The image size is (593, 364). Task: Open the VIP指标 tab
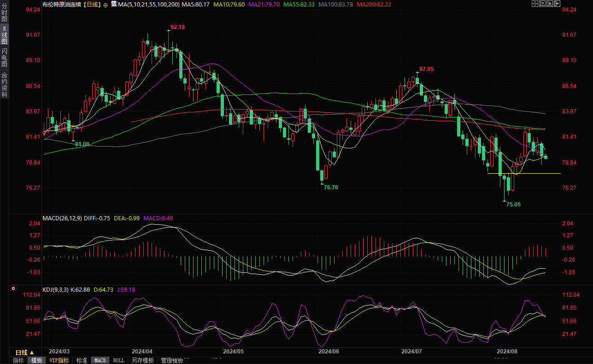[x=59, y=360]
